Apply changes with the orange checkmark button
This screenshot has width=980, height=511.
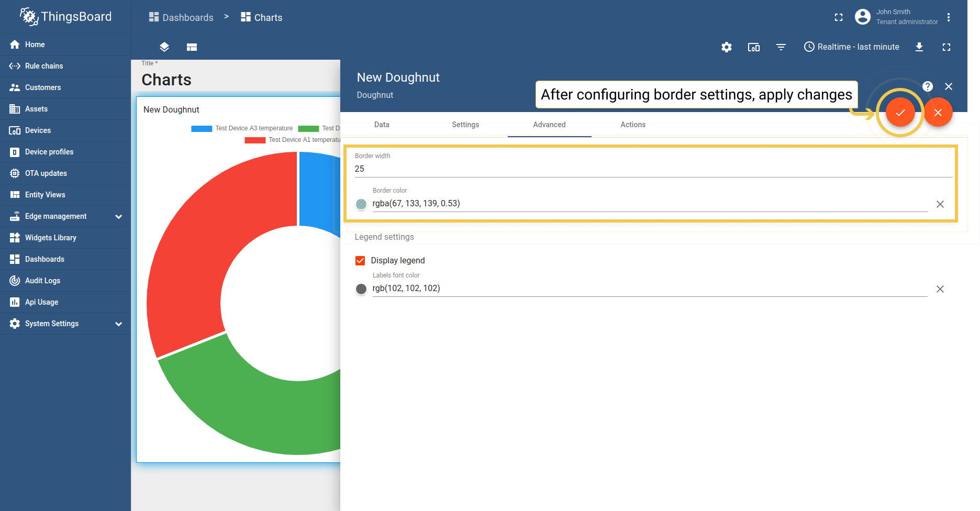click(x=900, y=113)
